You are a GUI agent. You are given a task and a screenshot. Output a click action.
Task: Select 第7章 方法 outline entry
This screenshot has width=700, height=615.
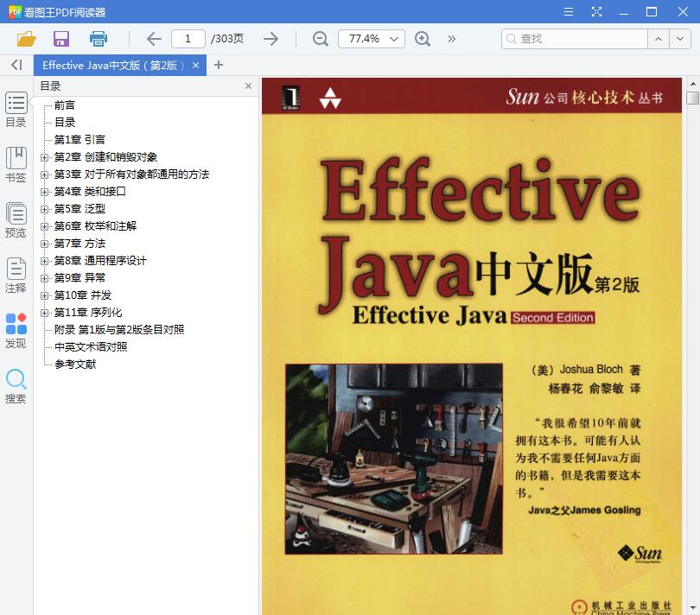pyautogui.click(x=80, y=244)
